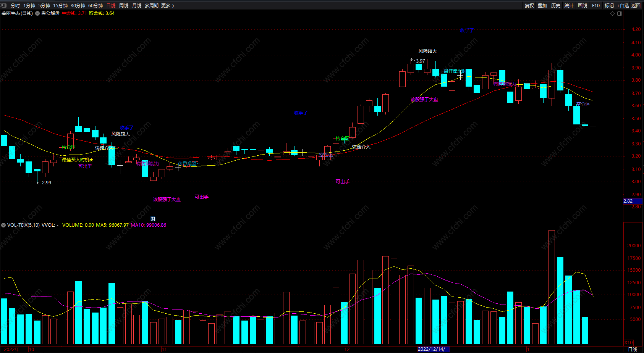This screenshot has width=644, height=353.
Task: Switch to 周线 weekly chart
Action: coord(124,5)
